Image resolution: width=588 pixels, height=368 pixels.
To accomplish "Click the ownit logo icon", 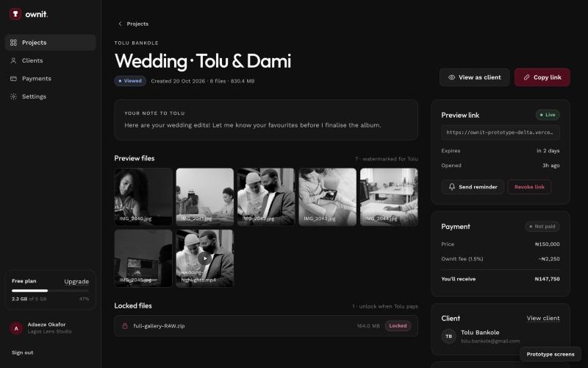I will 15,14.
